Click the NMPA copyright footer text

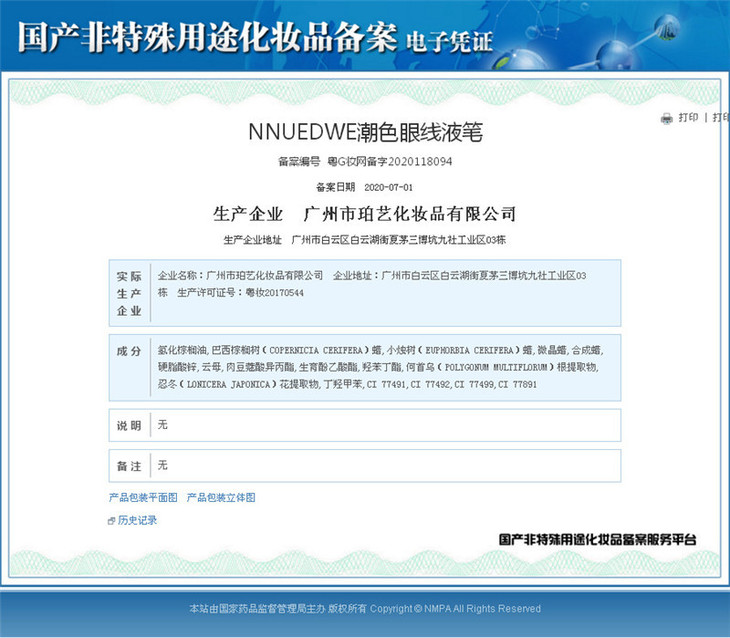(x=365, y=609)
